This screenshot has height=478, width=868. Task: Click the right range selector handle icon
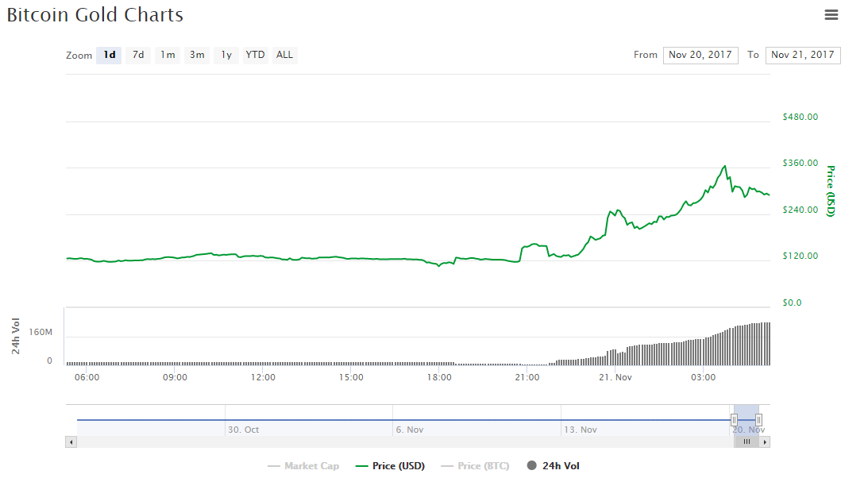tap(759, 418)
